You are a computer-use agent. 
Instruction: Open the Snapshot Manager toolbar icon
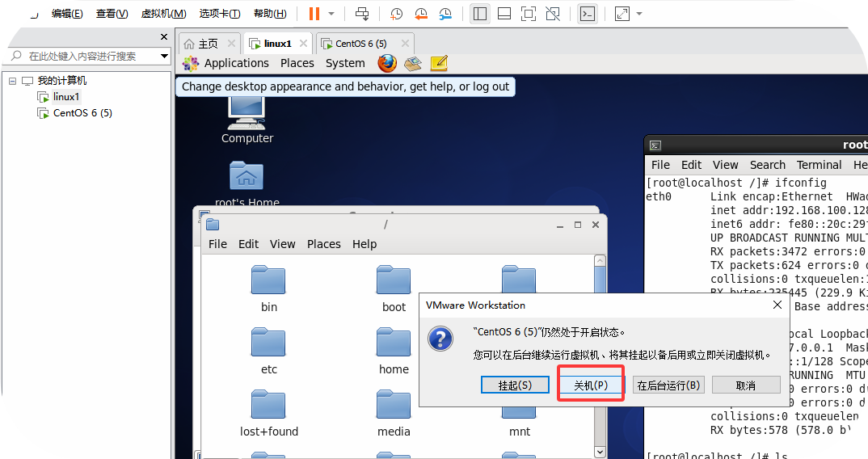point(445,14)
